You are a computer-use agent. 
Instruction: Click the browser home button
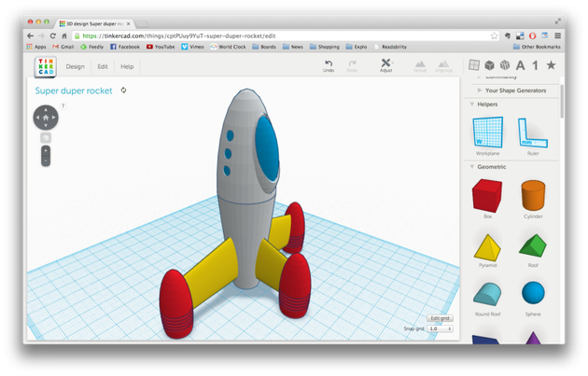(x=64, y=36)
